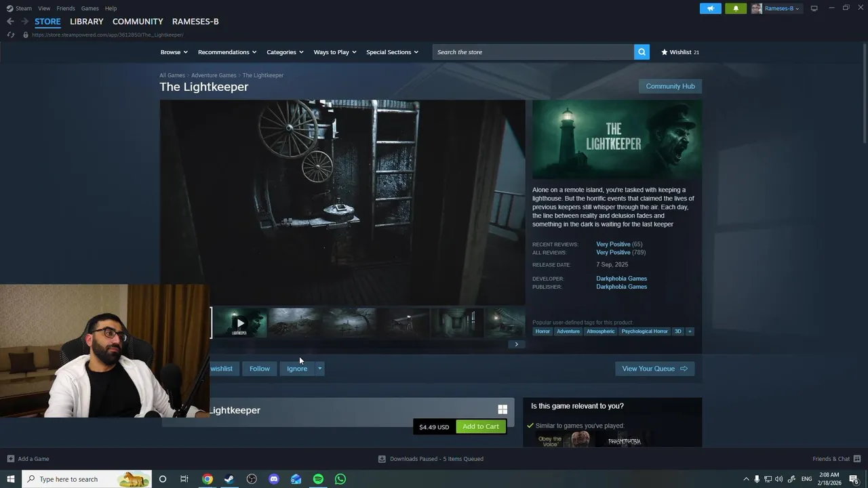Image resolution: width=868 pixels, height=488 pixels.
Task: Open Chrome from the taskbar
Action: [x=208, y=479]
